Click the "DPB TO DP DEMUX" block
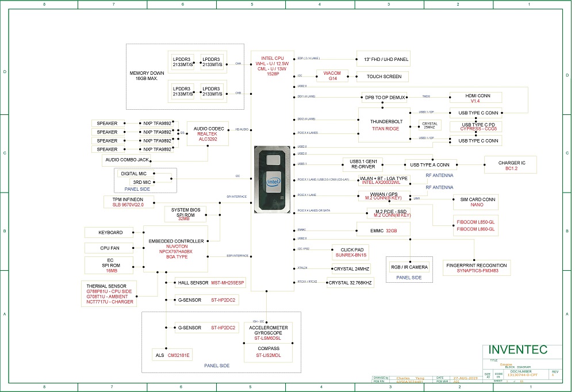 click(x=385, y=98)
